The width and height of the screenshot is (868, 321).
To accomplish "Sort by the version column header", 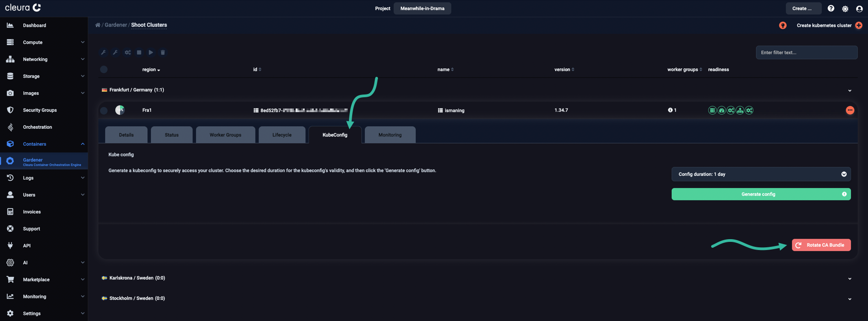I will [564, 70].
